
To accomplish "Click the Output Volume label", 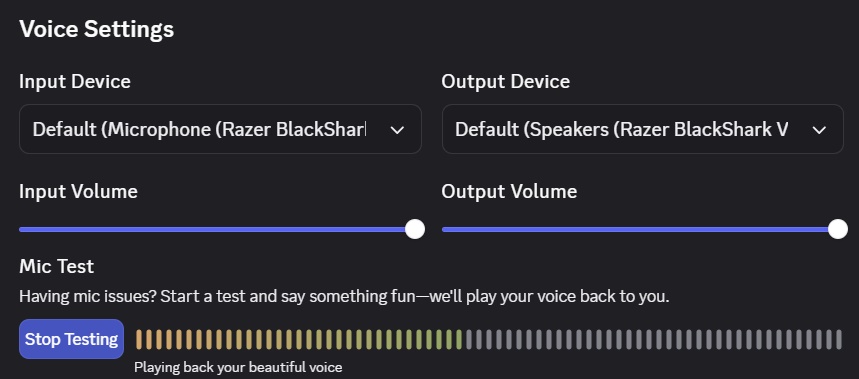I will click(x=509, y=192).
